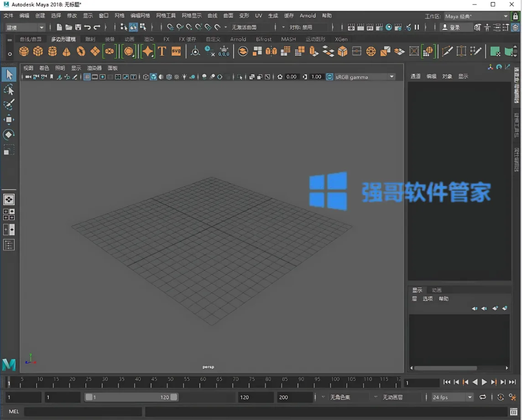Create a polygon cube from shelf
Screen dimensions: 522x420
coord(38,51)
